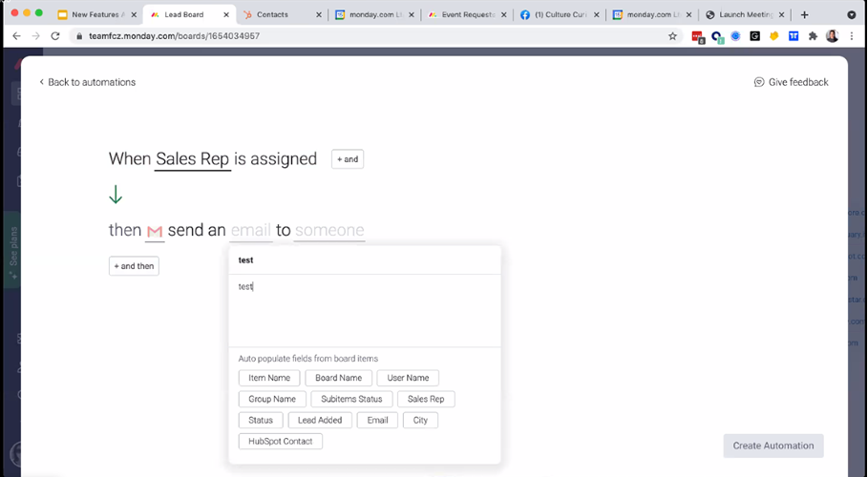Open the someone recipient selector

click(x=328, y=231)
